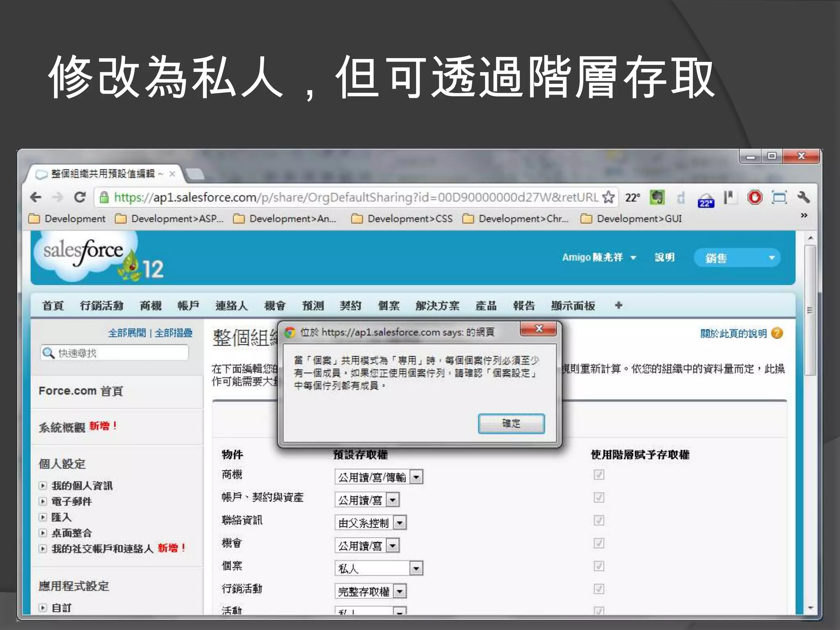This screenshot has width=840, height=630.
Task: Expand 我的社交帳戶和連絡人 in sidebar
Action: pyautogui.click(x=43, y=548)
